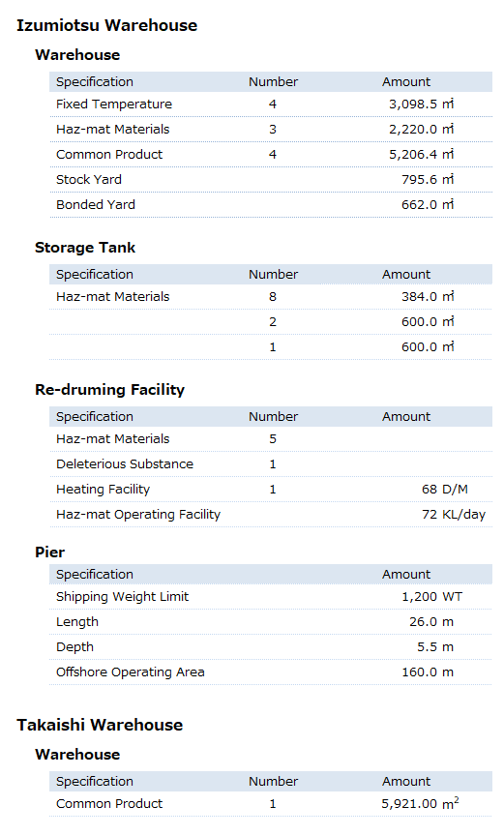The image size is (504, 836).
Task: Click the Re-druming Facility heading
Action: click(109, 389)
